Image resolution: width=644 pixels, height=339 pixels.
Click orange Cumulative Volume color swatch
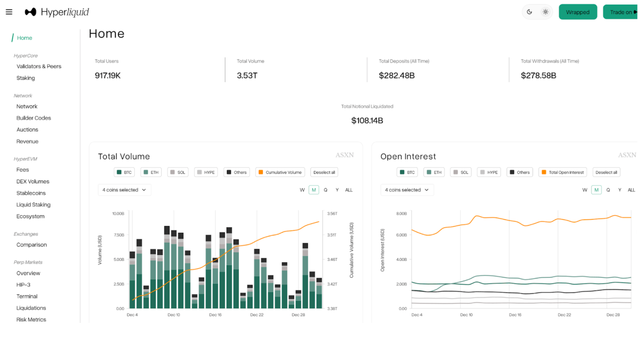[261, 172]
